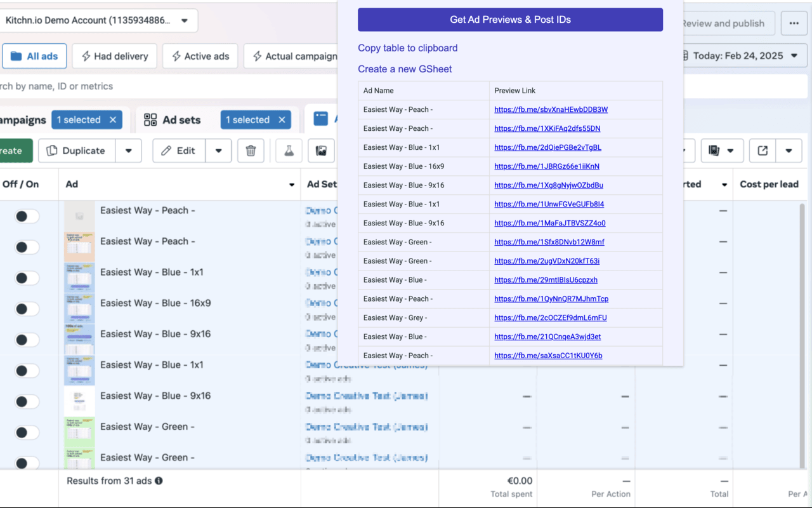Toggle the Easiest Way Green ad on
Screen dimensions: 812x508
[27, 432]
